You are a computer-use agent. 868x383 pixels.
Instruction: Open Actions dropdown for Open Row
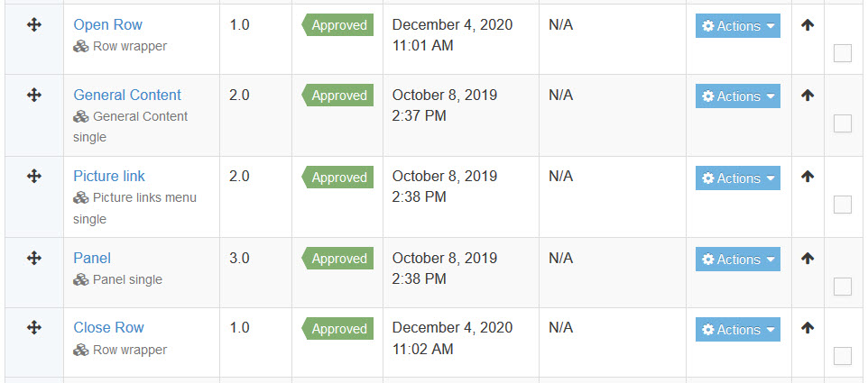pyautogui.click(x=738, y=26)
